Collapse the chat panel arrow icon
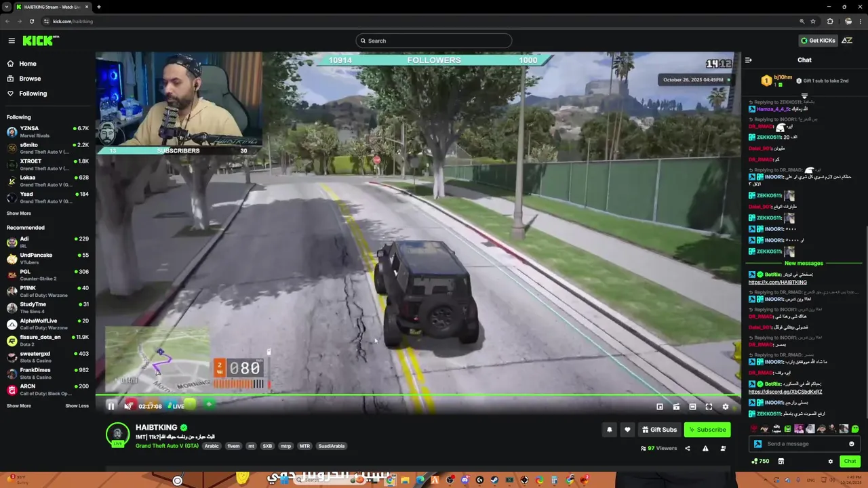This screenshot has width=868, height=488. (749, 60)
